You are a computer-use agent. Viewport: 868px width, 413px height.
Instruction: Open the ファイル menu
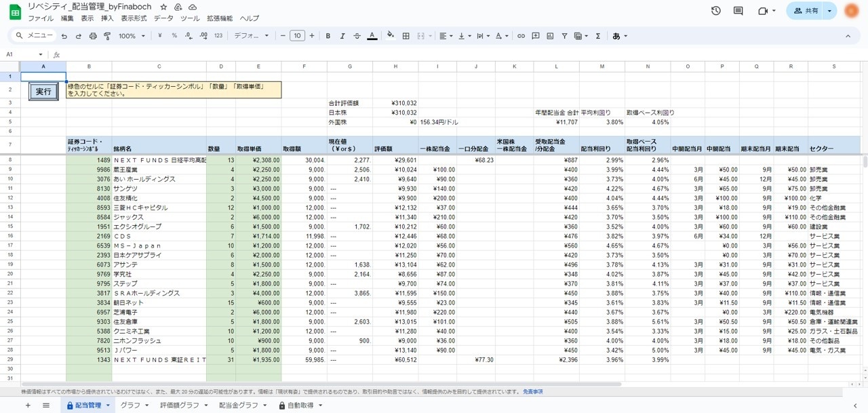[41, 18]
